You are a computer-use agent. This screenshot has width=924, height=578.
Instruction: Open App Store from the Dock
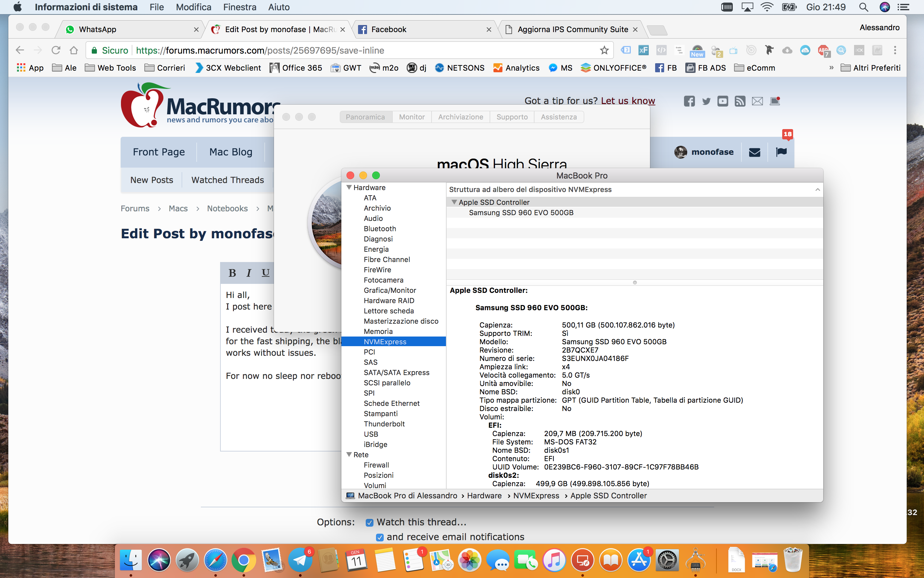639,560
